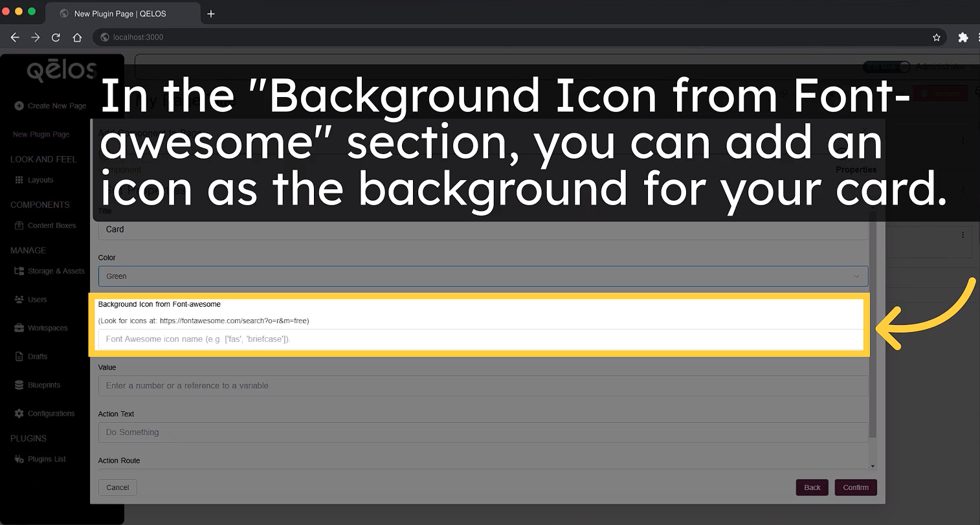Open Blueprints via its stack icon
980x525 pixels.
18,385
